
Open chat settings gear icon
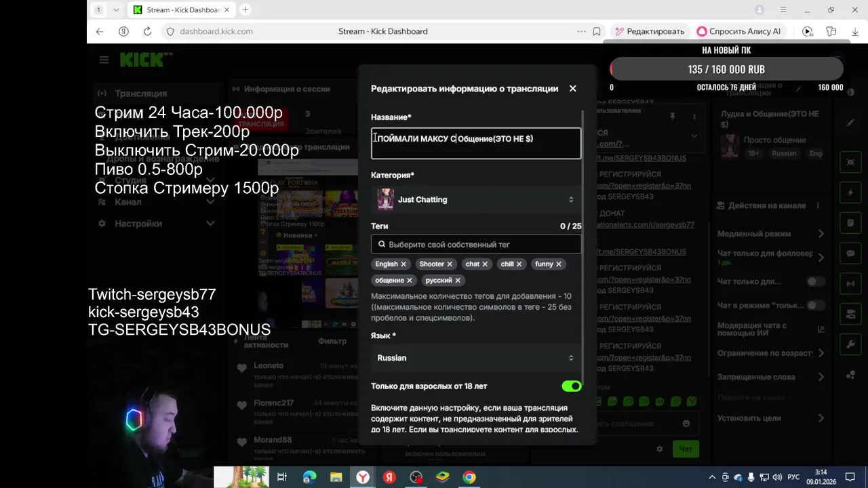[x=660, y=449]
